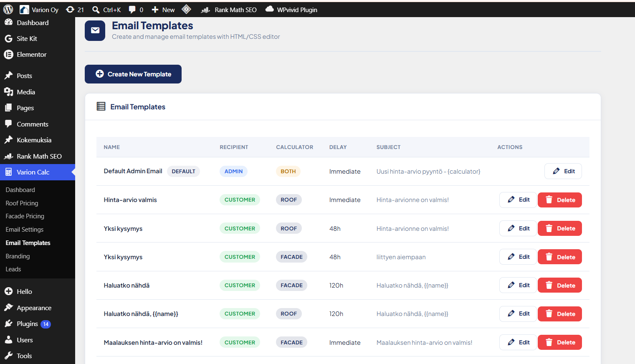Click the Comments sidebar icon

tap(8, 124)
